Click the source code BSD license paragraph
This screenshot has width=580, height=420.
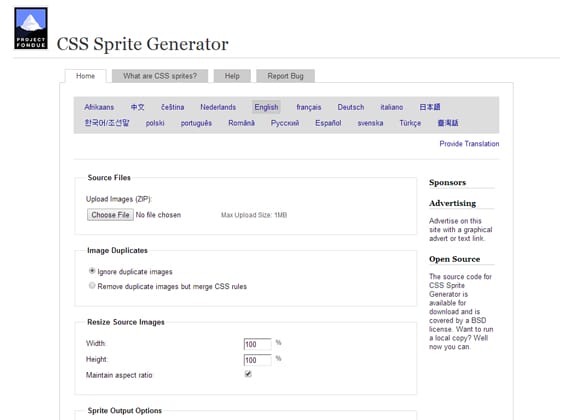(x=461, y=312)
